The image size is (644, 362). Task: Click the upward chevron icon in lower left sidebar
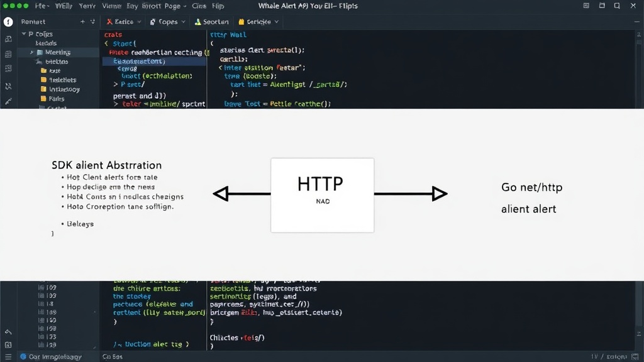coord(8,332)
